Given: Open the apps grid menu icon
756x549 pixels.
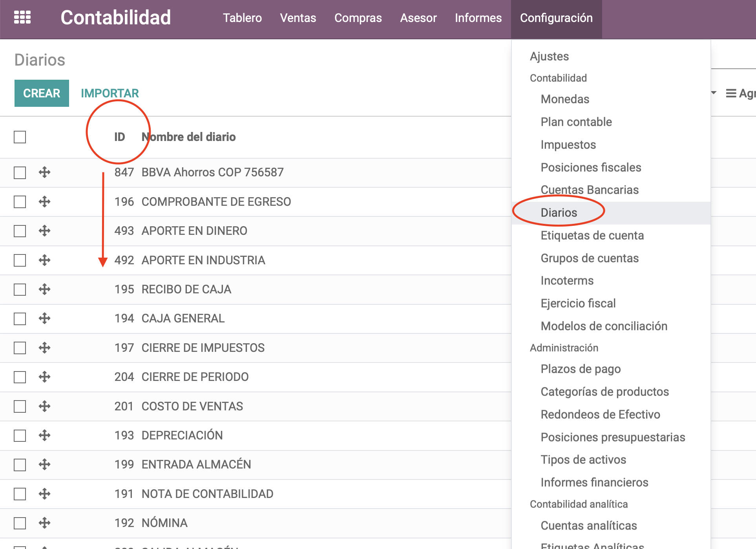Looking at the screenshot, I should 22,18.
